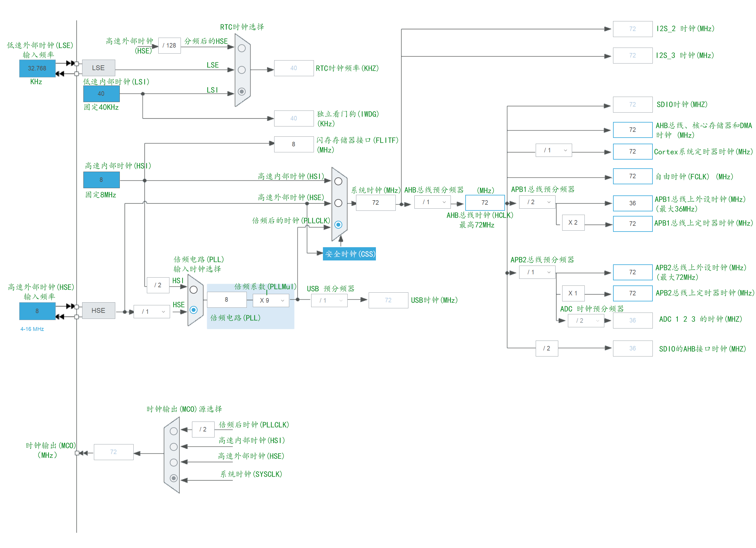Click the AHB bus and DMA 72 box

tap(633, 130)
